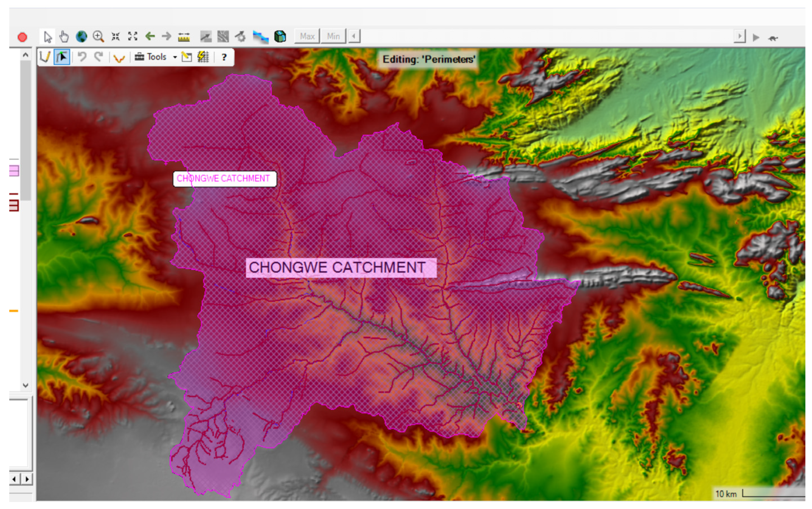Open the 3D viewer cube icon
The image size is (812, 509).
(x=280, y=36)
